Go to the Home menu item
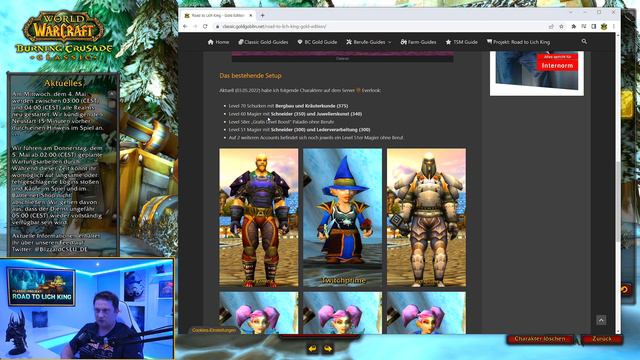The width and height of the screenshot is (640, 360). click(x=218, y=42)
